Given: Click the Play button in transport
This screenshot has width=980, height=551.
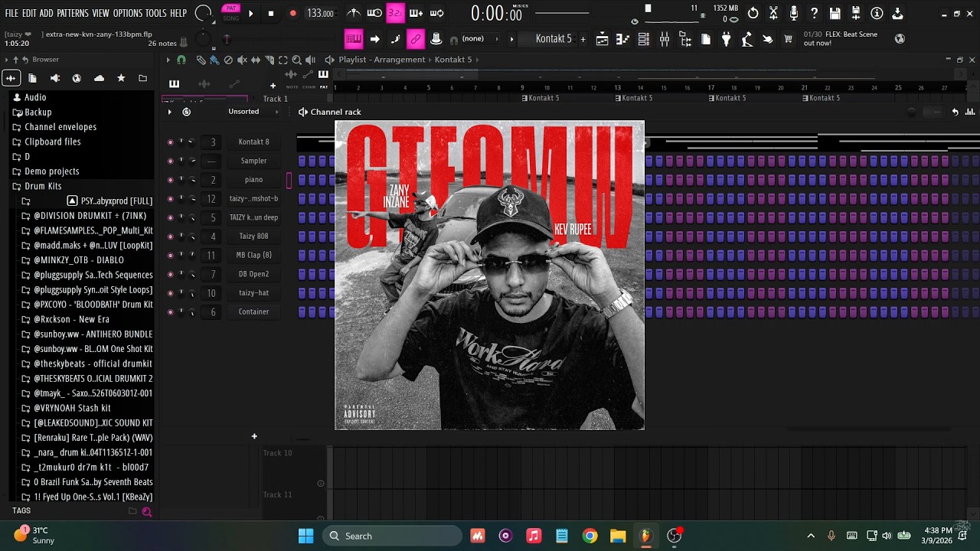Looking at the screenshot, I should 250,14.
